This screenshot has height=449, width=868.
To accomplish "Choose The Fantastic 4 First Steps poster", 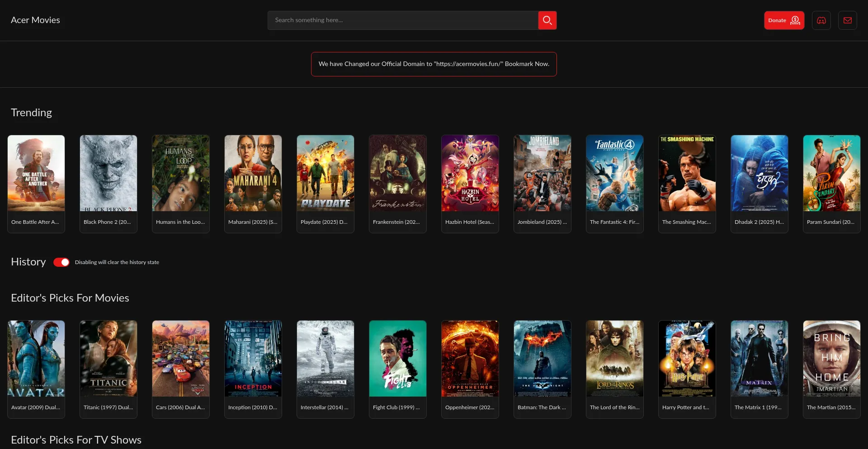I will [x=615, y=173].
